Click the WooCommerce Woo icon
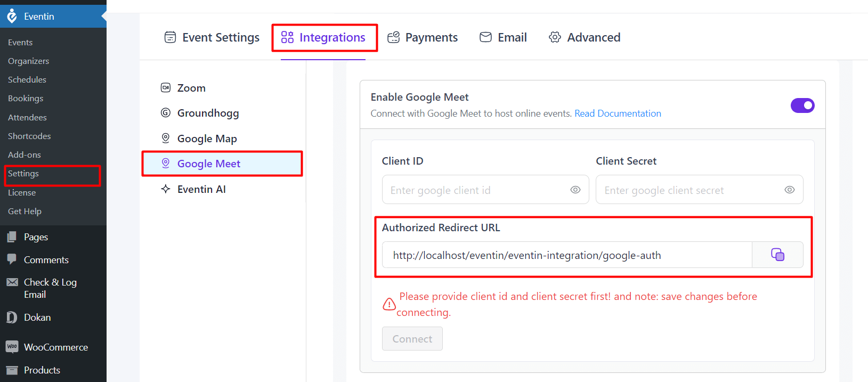Image resolution: width=868 pixels, height=382 pixels. (x=12, y=347)
